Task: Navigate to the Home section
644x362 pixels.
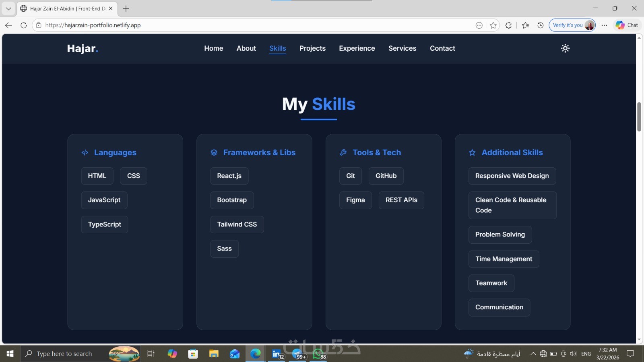Action: click(214, 48)
